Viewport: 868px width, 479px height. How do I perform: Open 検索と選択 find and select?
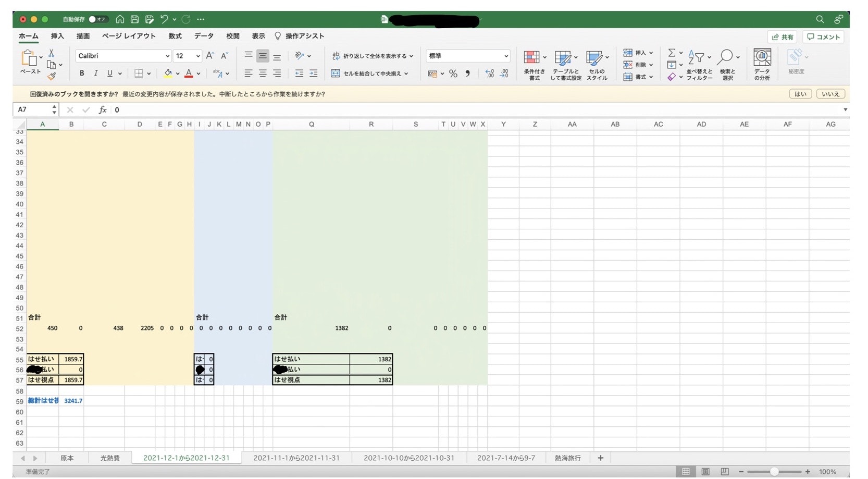coord(727,65)
